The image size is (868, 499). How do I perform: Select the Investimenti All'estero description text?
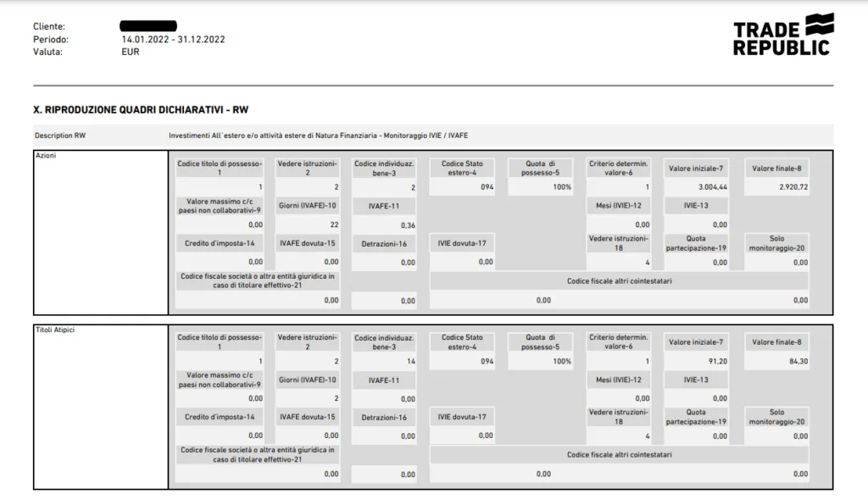tap(318, 136)
